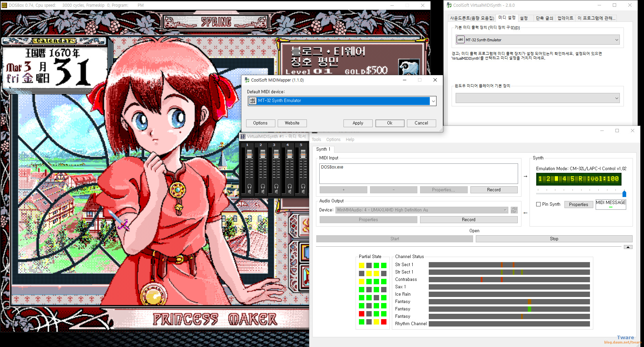Click x86/x64 icon in MIDIMapper device field
The width and height of the screenshot is (644, 347).
(252, 101)
